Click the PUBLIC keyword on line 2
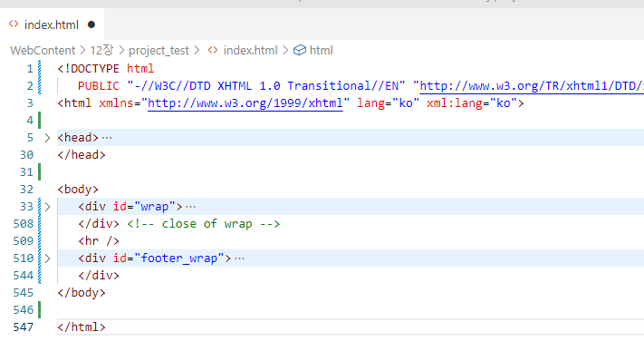Viewport: 644px width, 351px height. click(x=98, y=85)
